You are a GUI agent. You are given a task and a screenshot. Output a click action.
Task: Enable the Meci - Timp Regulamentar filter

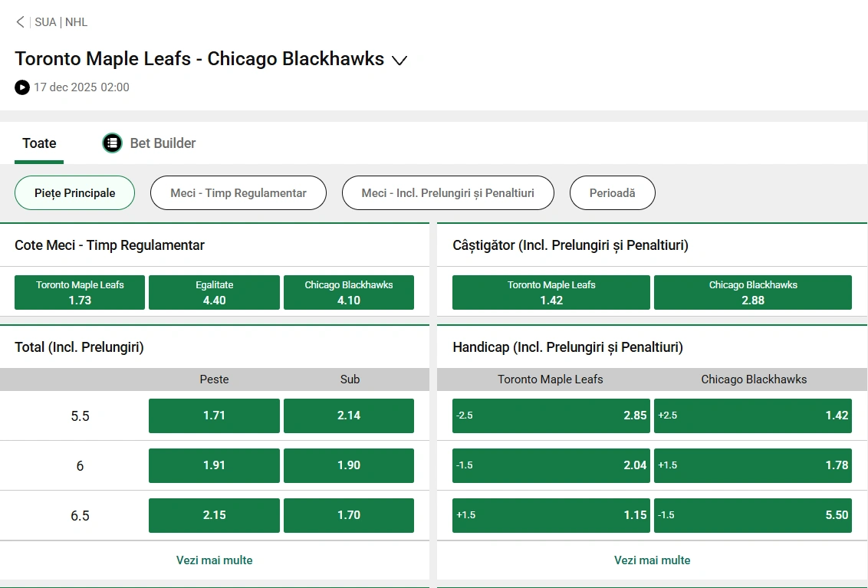(238, 192)
